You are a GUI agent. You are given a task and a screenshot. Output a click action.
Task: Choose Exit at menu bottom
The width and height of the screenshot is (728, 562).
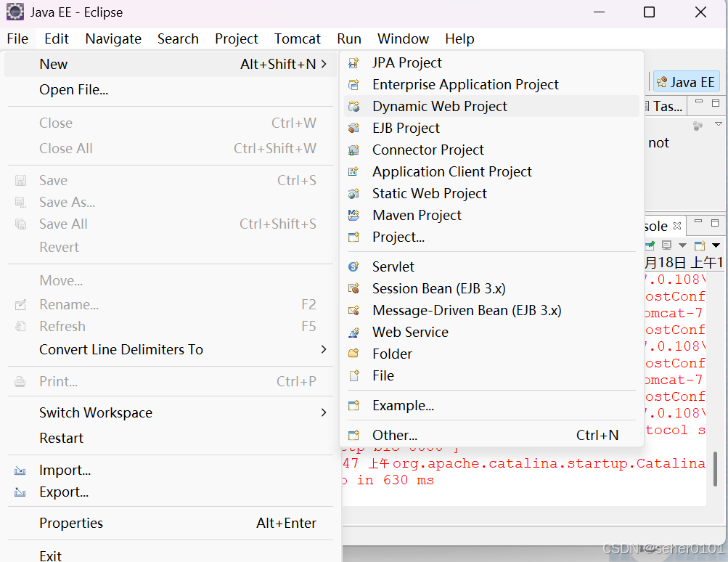tap(171, 555)
